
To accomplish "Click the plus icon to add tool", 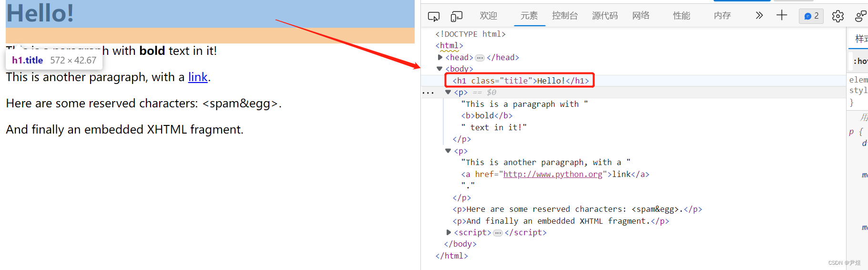I will [x=782, y=15].
